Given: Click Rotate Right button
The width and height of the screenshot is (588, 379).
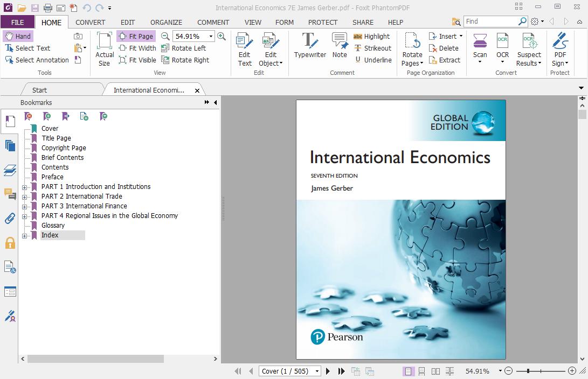Looking at the screenshot, I should 185,60.
